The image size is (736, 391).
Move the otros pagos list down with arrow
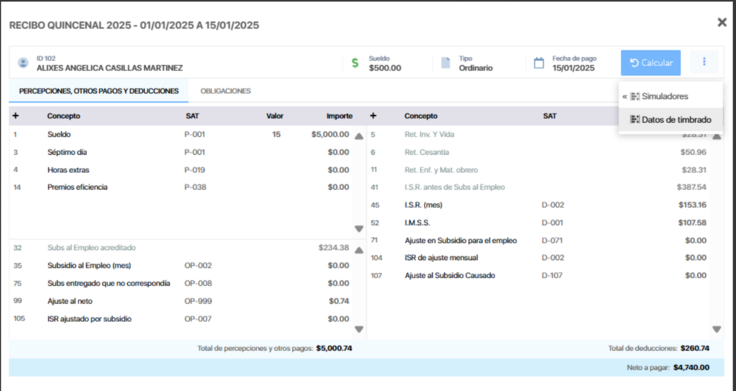point(359,330)
